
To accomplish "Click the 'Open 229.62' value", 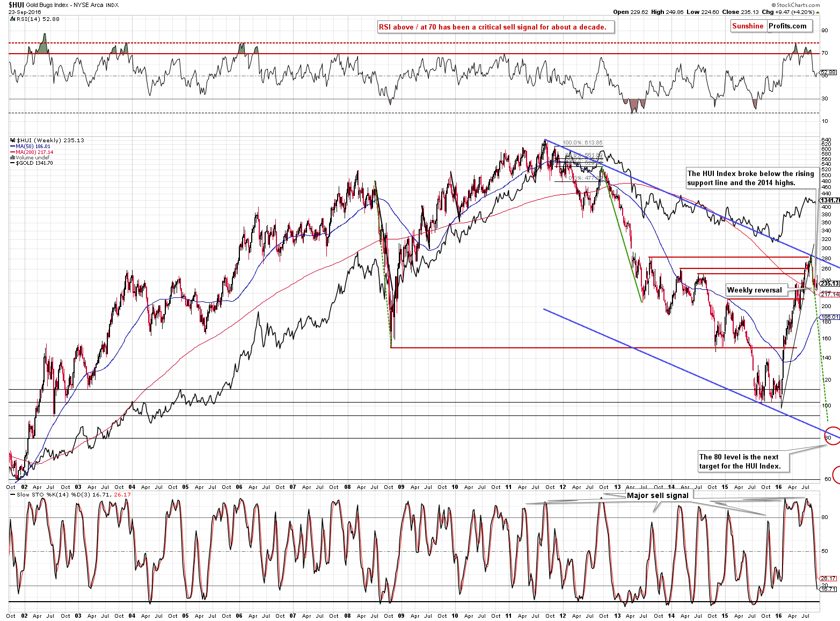I will [x=631, y=12].
